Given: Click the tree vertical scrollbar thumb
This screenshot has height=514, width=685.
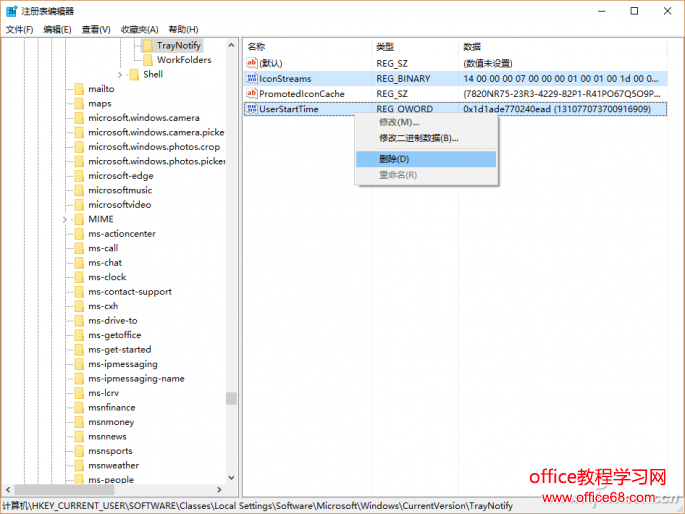Looking at the screenshot, I should click(232, 399).
